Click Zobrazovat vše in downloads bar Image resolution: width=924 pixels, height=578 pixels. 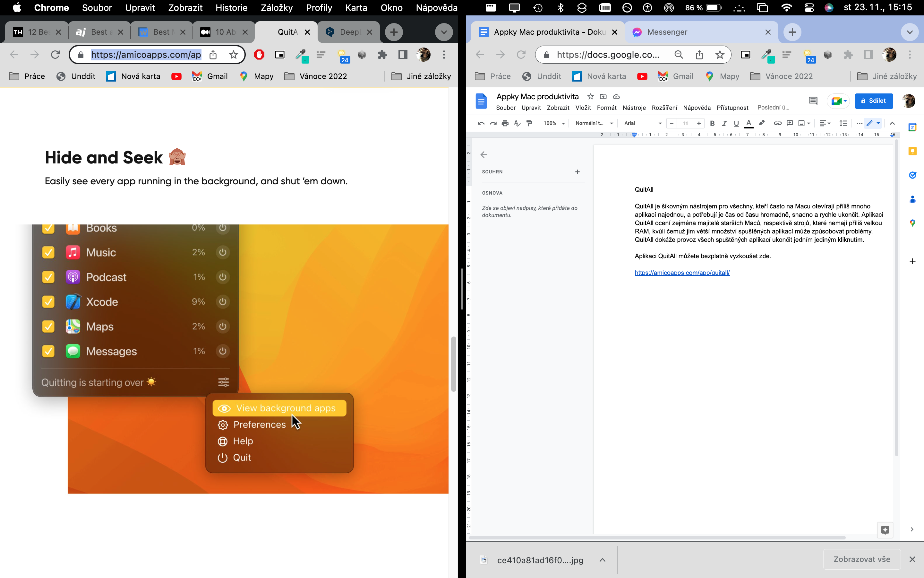point(862,559)
